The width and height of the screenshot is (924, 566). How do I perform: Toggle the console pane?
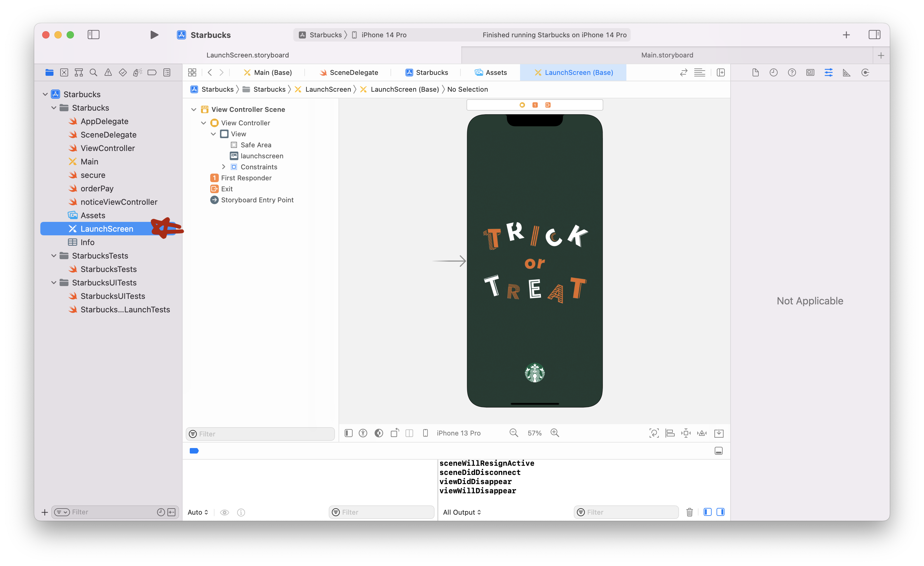(721, 512)
